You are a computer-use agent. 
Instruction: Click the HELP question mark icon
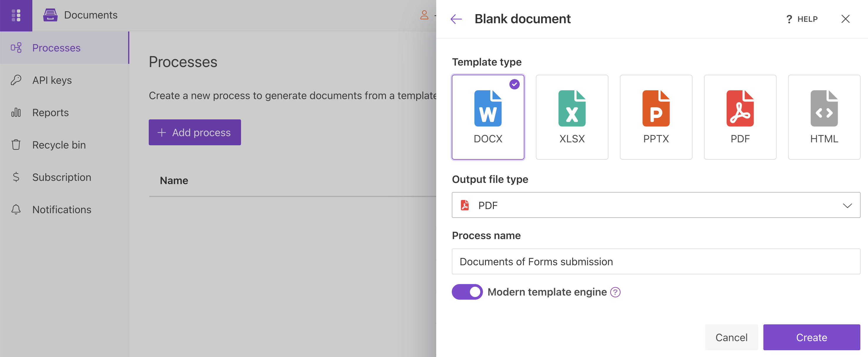click(x=789, y=19)
